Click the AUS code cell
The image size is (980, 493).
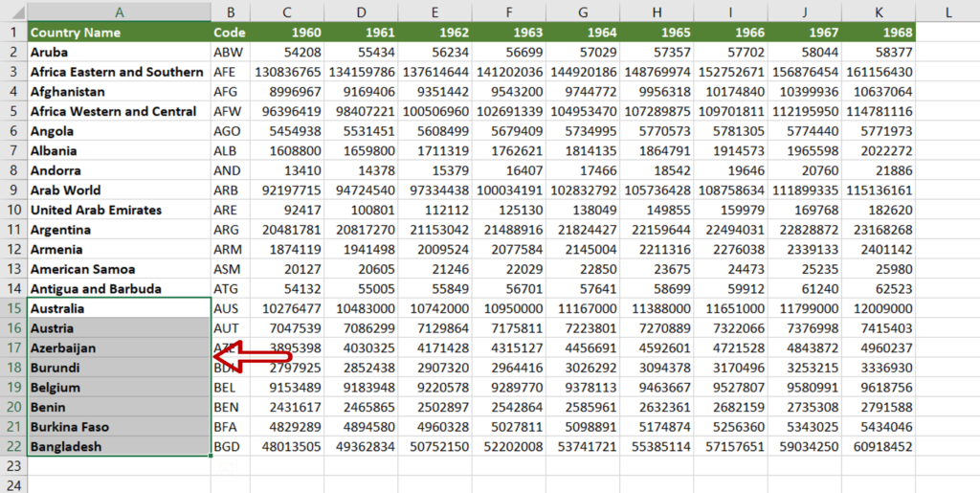click(x=231, y=308)
